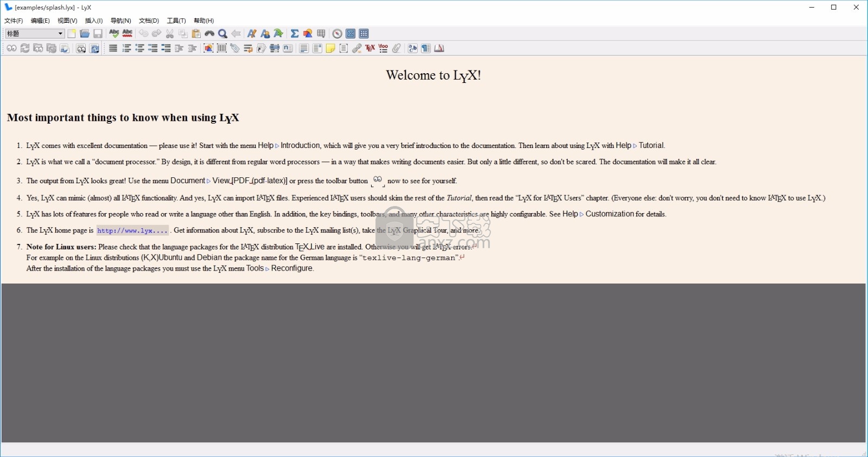This screenshot has height=457, width=868.
Task: Click the http://www.lyx.... hyperlink inset
Action: 132,230
